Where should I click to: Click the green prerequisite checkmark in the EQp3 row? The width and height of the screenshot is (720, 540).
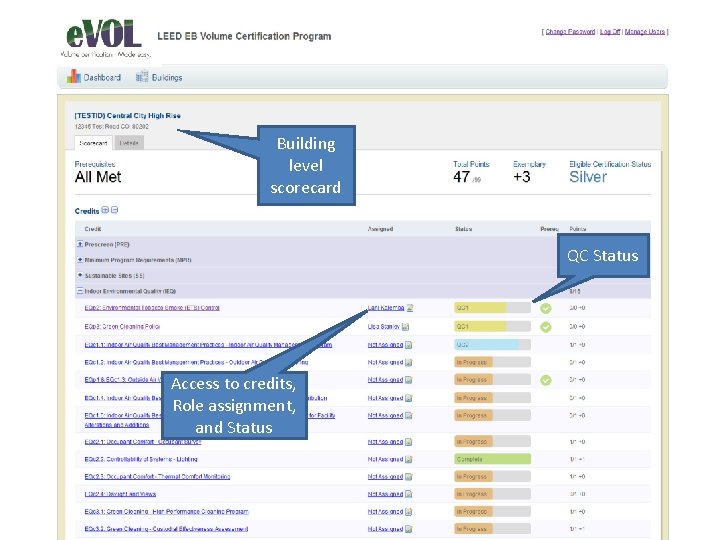(546, 327)
